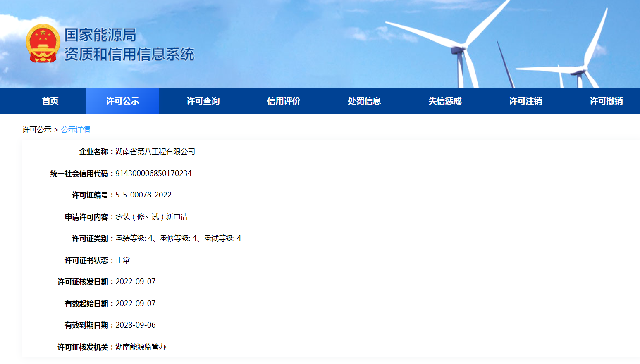Select credit code 914300006850170234
This screenshot has width=640, height=364.
(153, 173)
